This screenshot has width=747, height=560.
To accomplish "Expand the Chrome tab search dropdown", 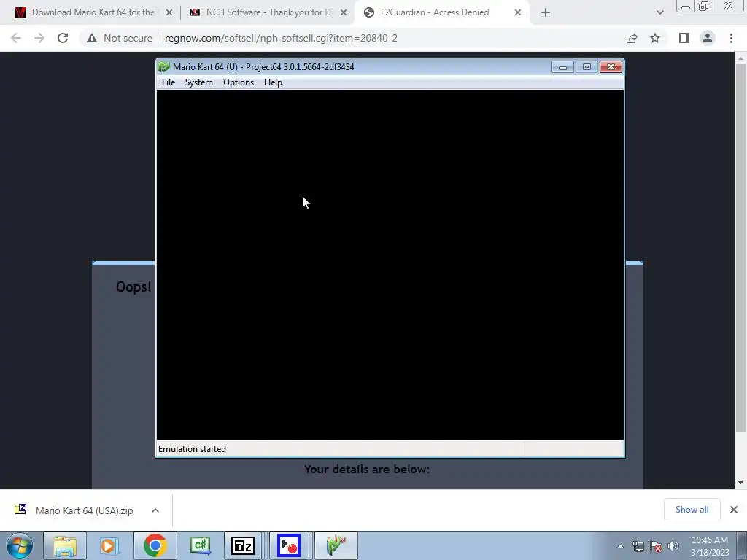I will (x=659, y=12).
